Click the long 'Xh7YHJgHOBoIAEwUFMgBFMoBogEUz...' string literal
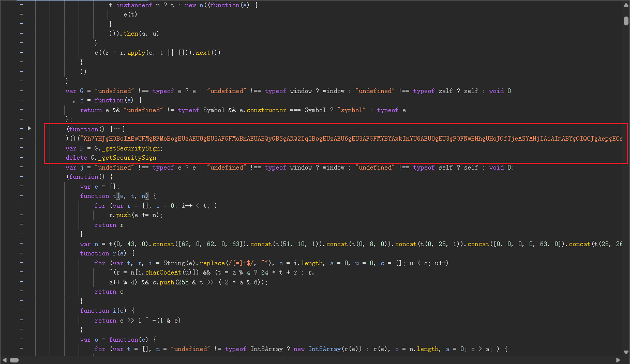Image resolution: width=630 pixels, height=364 pixels. click(352, 139)
